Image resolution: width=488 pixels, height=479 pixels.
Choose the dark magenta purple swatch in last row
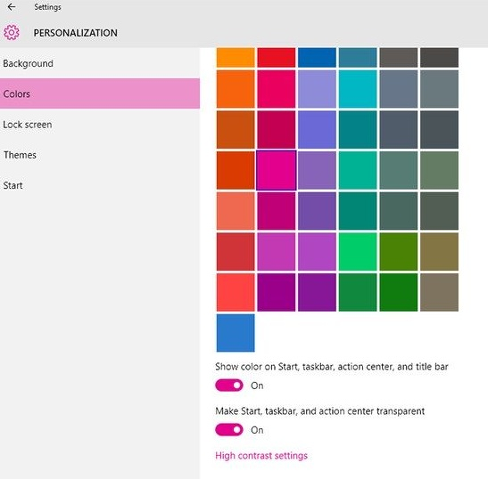pyautogui.click(x=276, y=292)
